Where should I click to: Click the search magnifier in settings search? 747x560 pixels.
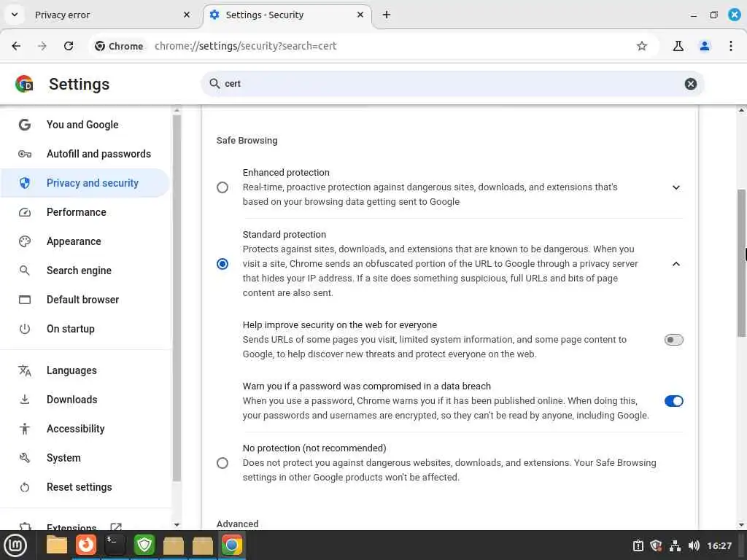pyautogui.click(x=214, y=83)
